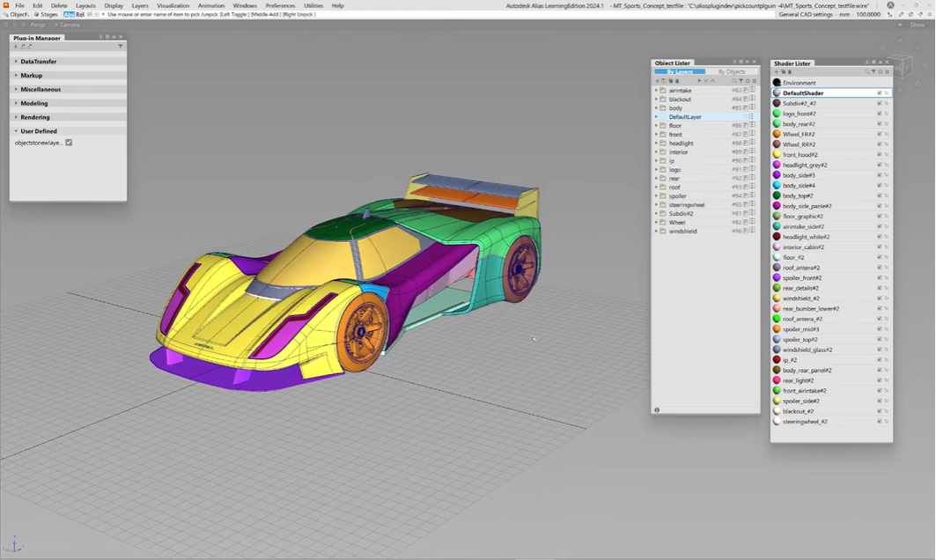Expand the DataTransfer plug-in section

[39, 62]
